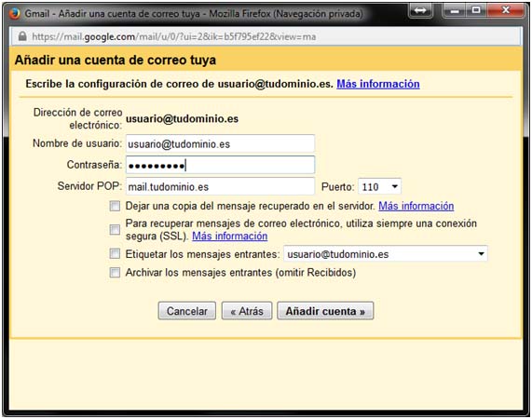This screenshot has width=532, height=419.
Task: Click the Añadir cuenta button
Action: click(x=325, y=311)
